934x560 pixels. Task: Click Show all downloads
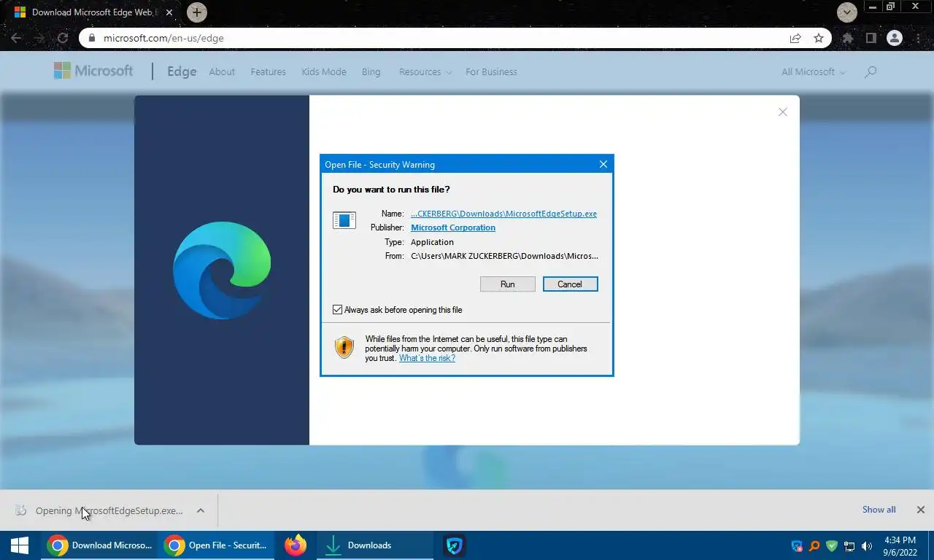tap(879, 510)
